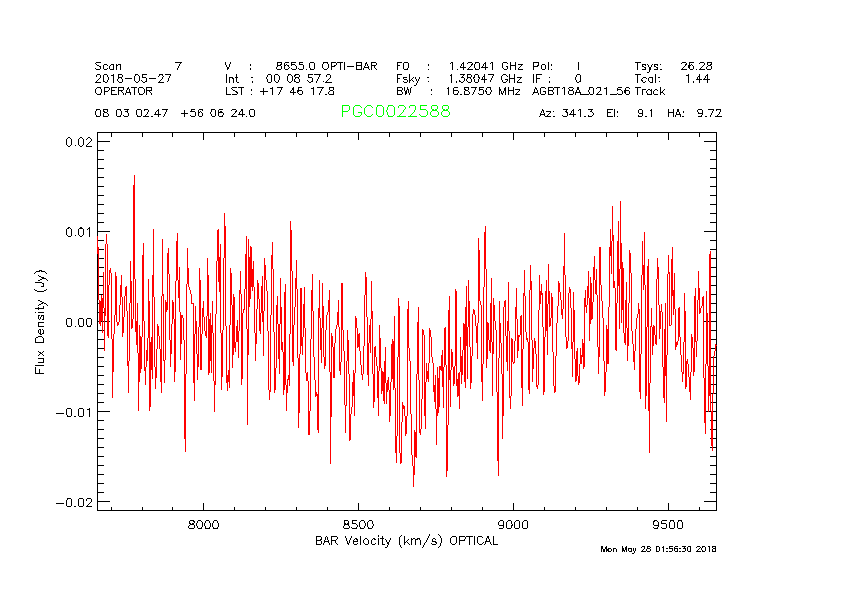Click the 9500 x-axis tick label

[x=667, y=524]
